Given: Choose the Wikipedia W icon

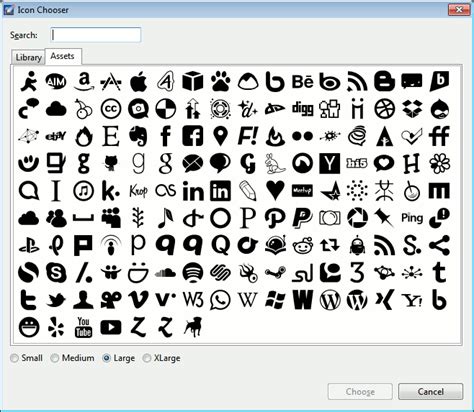Looking at the screenshot, I should [x=248, y=300].
